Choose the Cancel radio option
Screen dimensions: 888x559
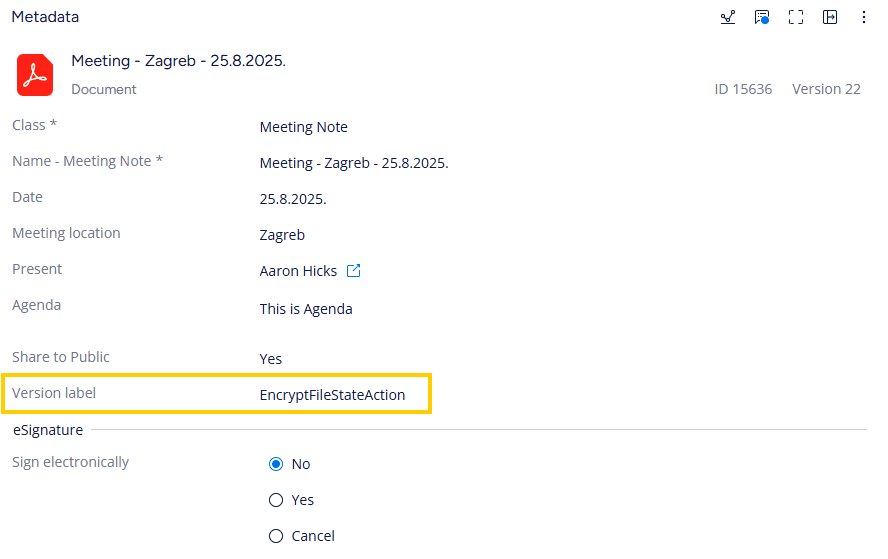tap(277, 536)
